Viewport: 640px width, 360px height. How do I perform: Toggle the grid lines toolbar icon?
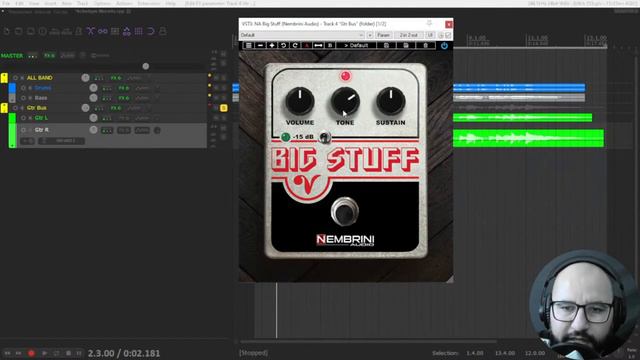139,31
